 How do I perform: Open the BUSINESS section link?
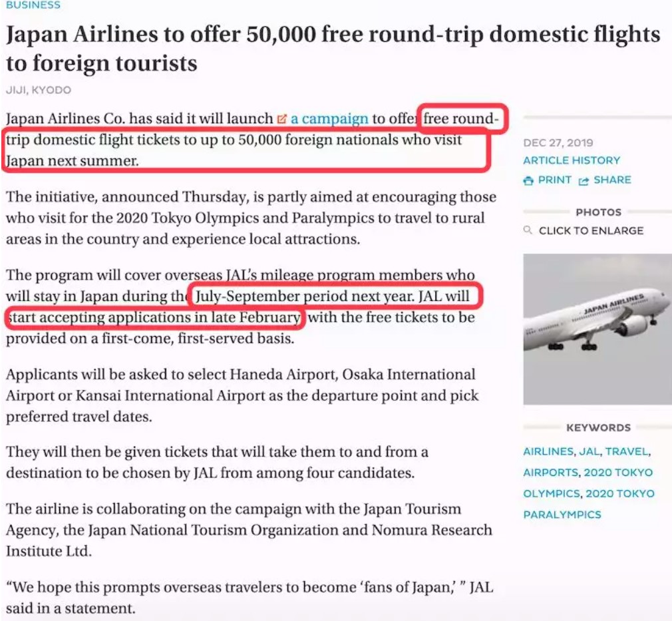click(33, 5)
